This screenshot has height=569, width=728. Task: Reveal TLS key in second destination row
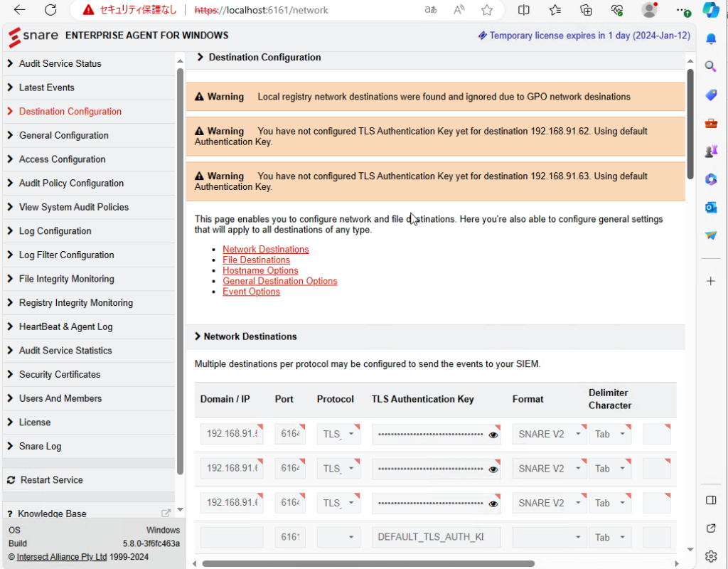pos(493,469)
